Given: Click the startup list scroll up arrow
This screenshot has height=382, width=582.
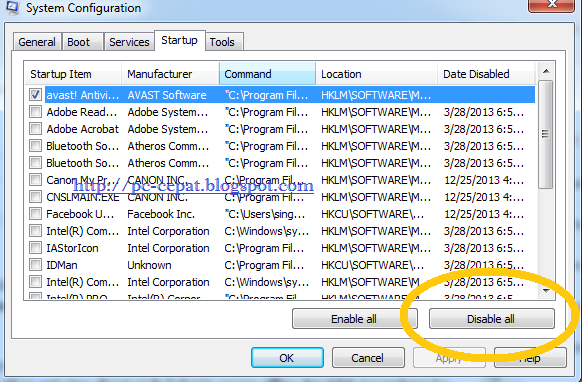Looking at the screenshot, I should coord(546,71).
